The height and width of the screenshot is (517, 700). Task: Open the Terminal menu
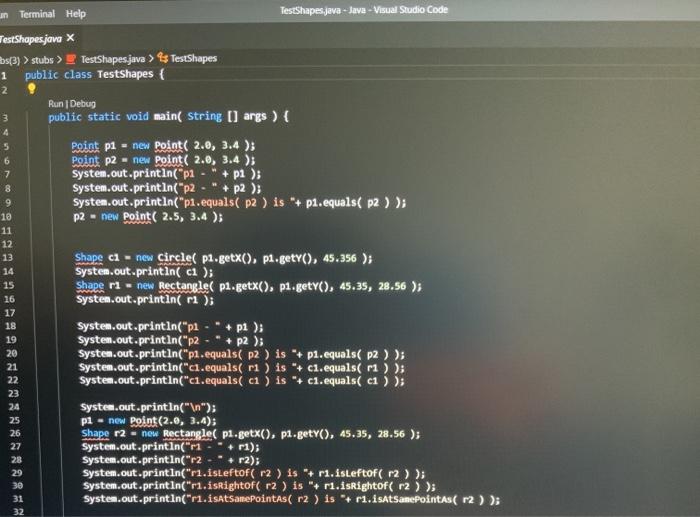[x=37, y=14]
